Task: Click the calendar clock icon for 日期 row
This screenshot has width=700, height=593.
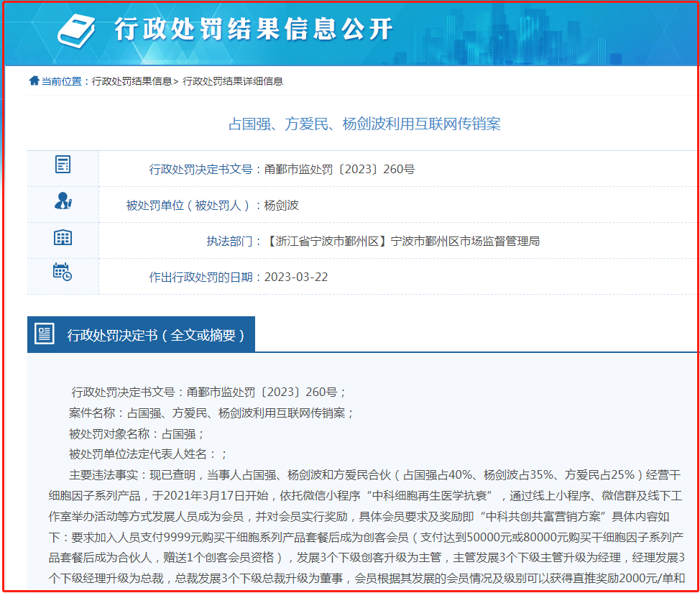Action: click(63, 272)
